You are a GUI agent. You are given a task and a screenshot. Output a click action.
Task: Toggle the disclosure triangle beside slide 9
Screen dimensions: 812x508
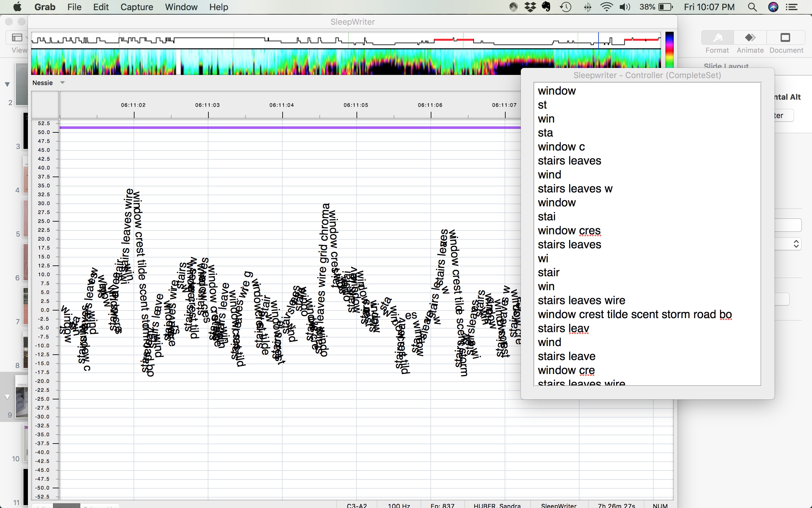pos(7,397)
